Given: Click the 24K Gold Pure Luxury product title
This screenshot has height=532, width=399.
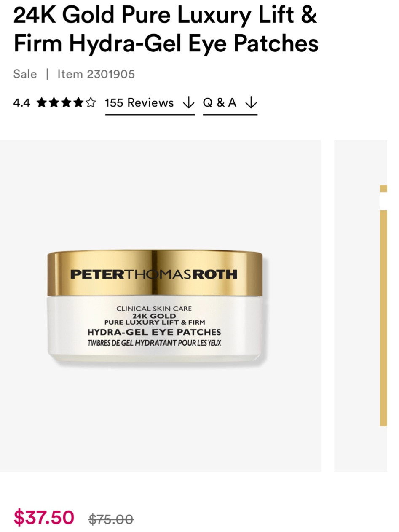Looking at the screenshot, I should (x=166, y=29).
